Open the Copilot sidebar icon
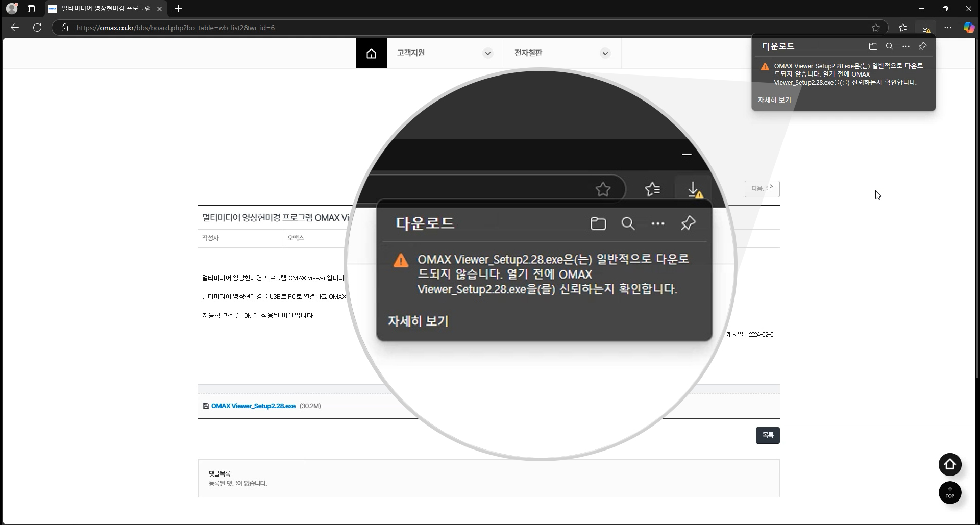 click(x=968, y=28)
